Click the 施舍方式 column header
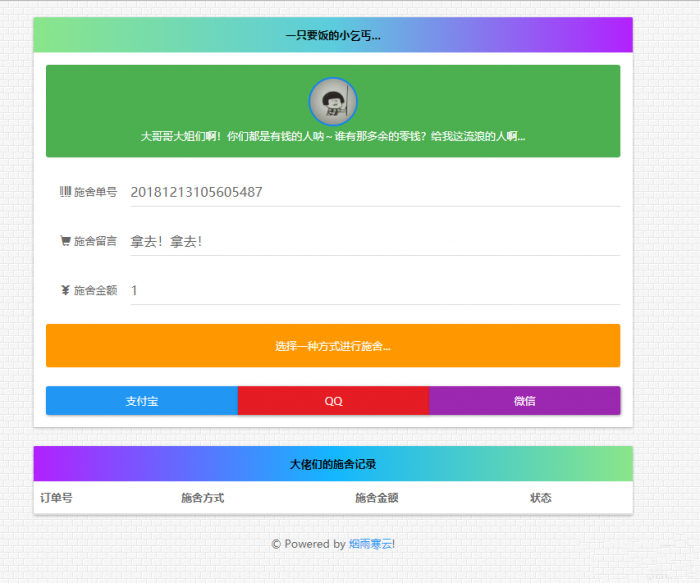This screenshot has width=700, height=583. (202, 498)
